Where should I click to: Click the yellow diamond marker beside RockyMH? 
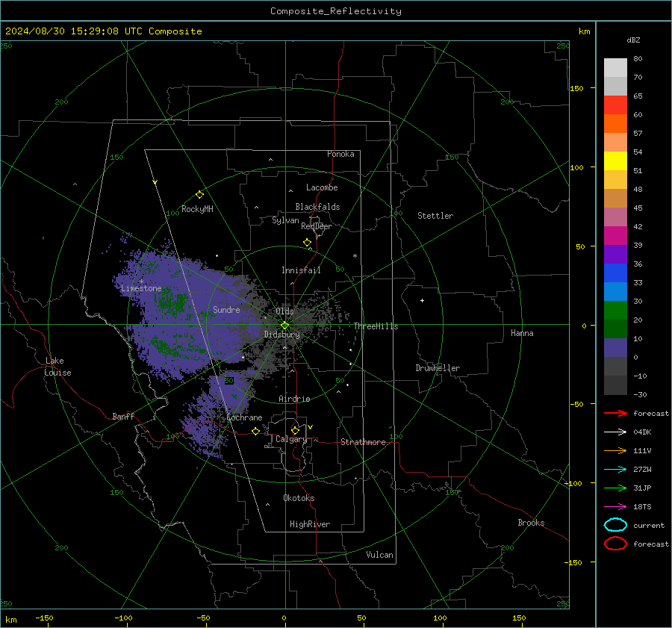pyautogui.click(x=199, y=195)
